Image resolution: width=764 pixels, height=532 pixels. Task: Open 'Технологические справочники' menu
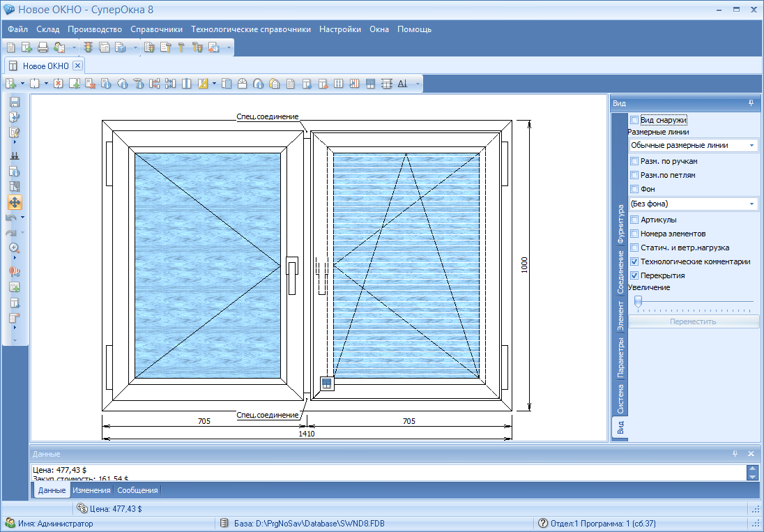click(x=251, y=29)
